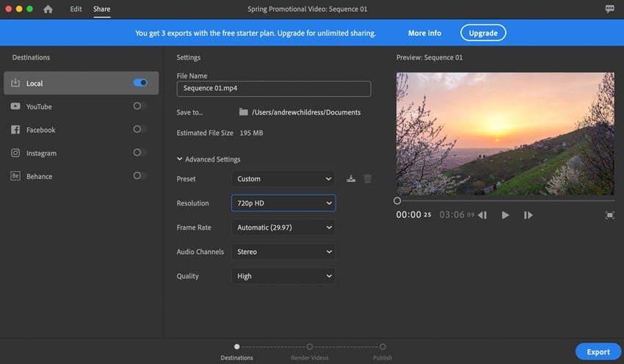
Task: Open the Resolution 720p HD dropdown
Action: coord(283,203)
